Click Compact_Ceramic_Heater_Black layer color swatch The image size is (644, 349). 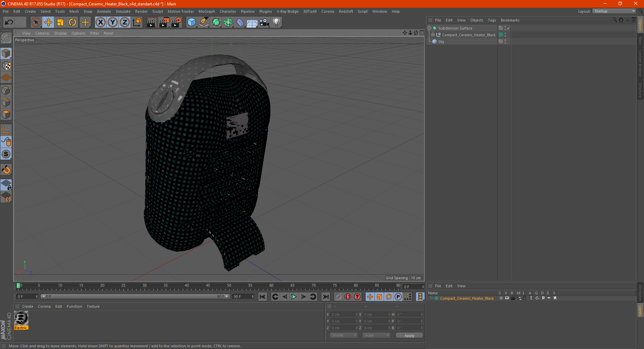pos(501,35)
